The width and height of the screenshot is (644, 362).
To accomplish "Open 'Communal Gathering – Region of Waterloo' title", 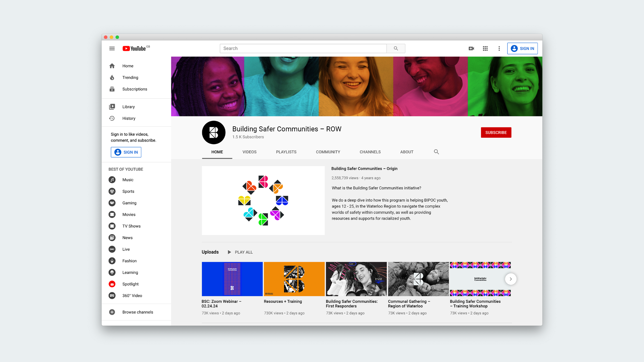I will (409, 304).
